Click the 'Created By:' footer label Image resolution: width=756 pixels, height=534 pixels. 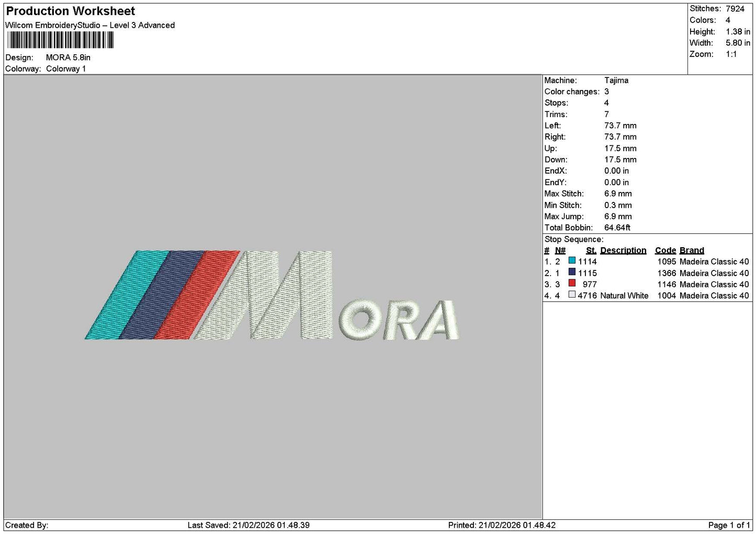[x=27, y=525]
